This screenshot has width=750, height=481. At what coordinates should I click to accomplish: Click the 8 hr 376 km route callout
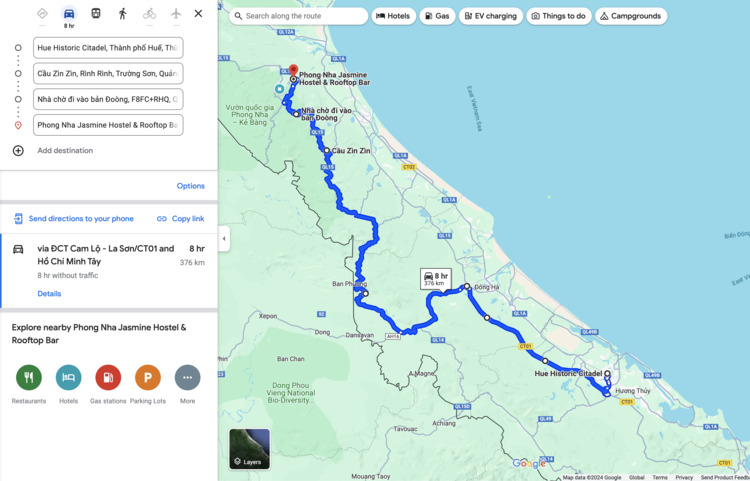(435, 279)
